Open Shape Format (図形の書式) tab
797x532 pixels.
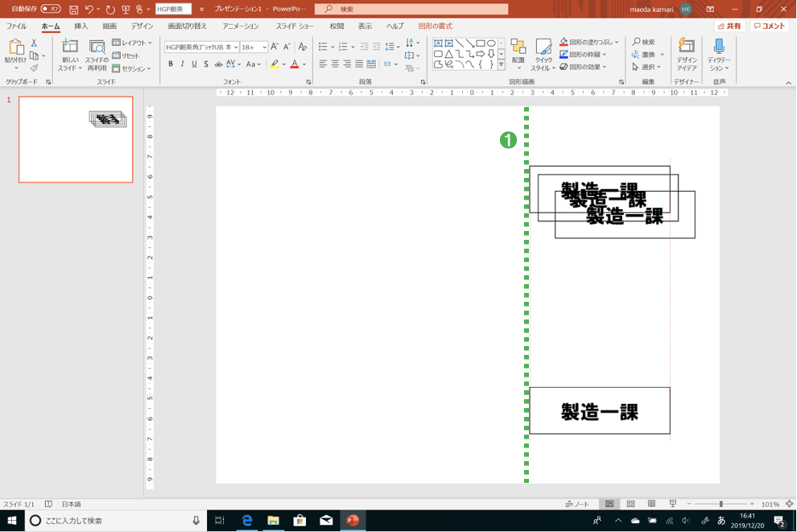pos(435,26)
